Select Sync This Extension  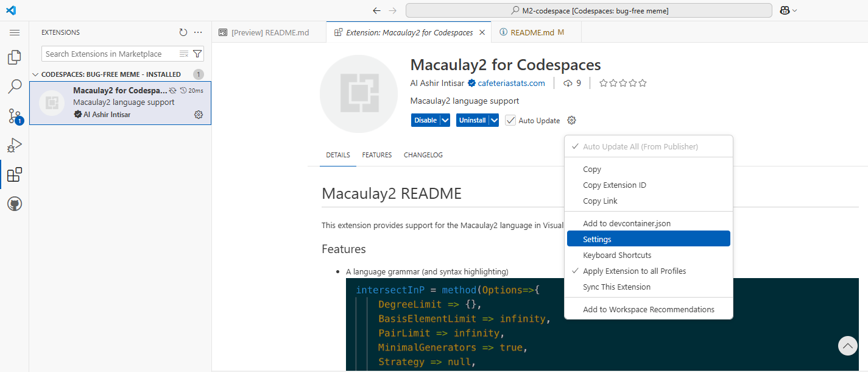[649, 287]
